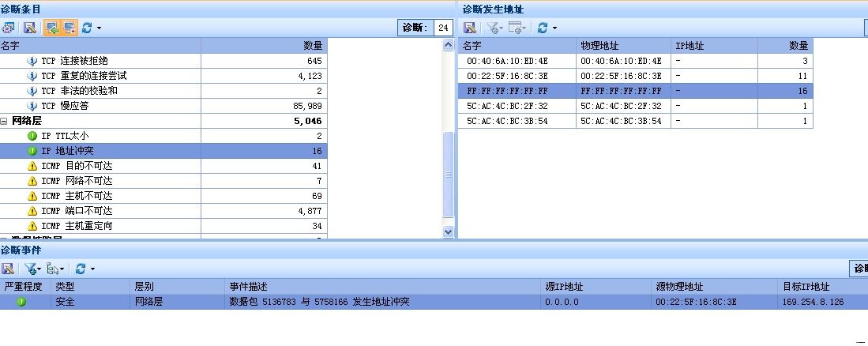Select address row 00:40:6A:10:ED:4E
The width and height of the screenshot is (868, 346).
click(636, 61)
